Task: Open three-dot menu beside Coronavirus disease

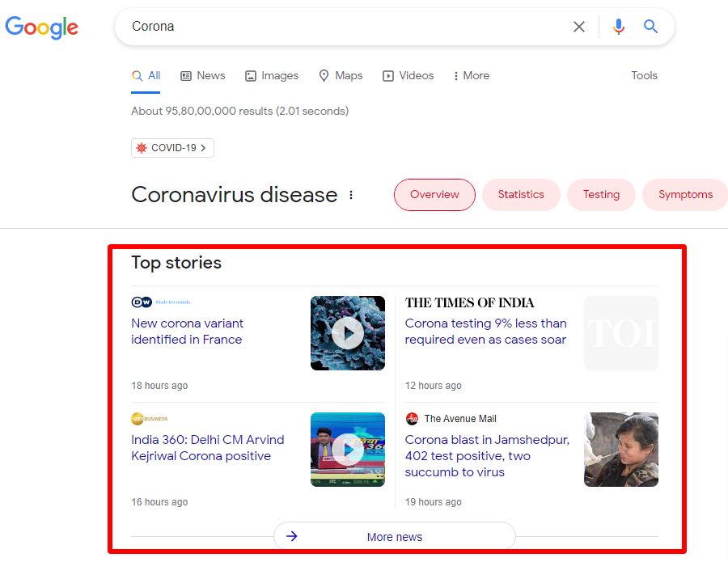Action: [x=351, y=195]
